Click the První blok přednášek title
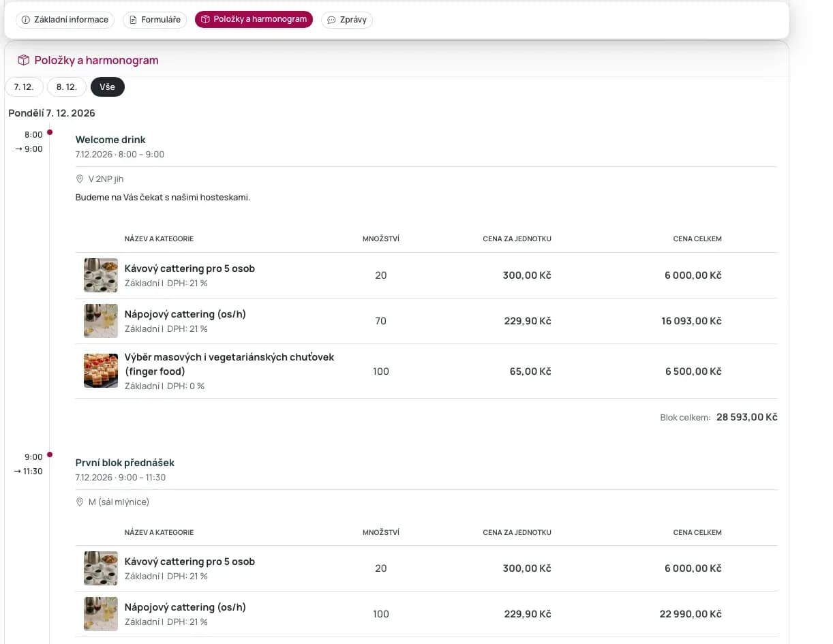Viewport: 833px width, 644px height. point(125,463)
